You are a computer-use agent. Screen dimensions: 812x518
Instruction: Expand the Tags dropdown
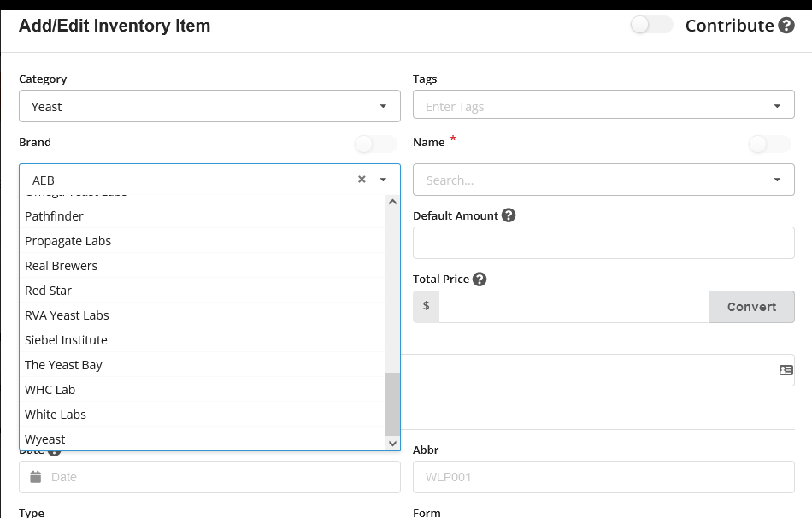coord(777,107)
